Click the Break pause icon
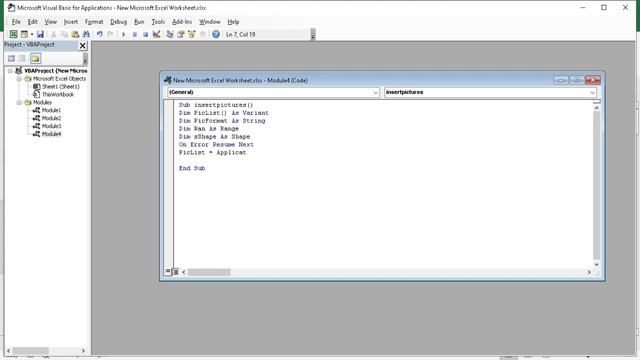This screenshot has width=640, height=360. click(135, 34)
